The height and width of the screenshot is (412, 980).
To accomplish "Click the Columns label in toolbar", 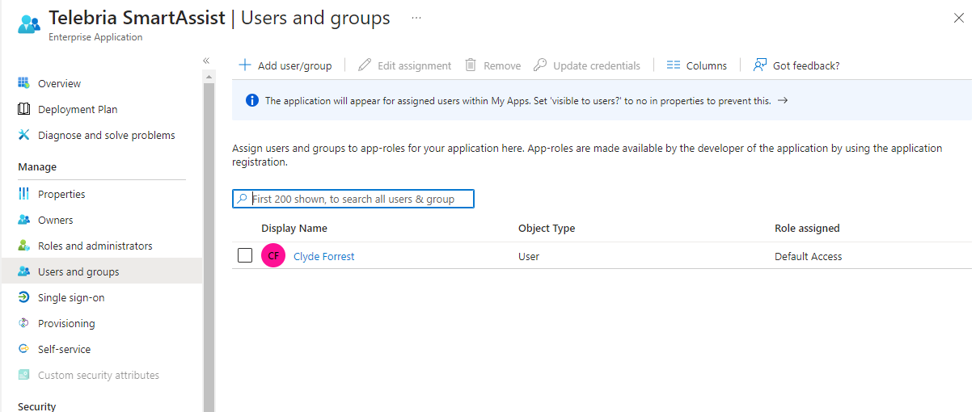I will tap(707, 65).
